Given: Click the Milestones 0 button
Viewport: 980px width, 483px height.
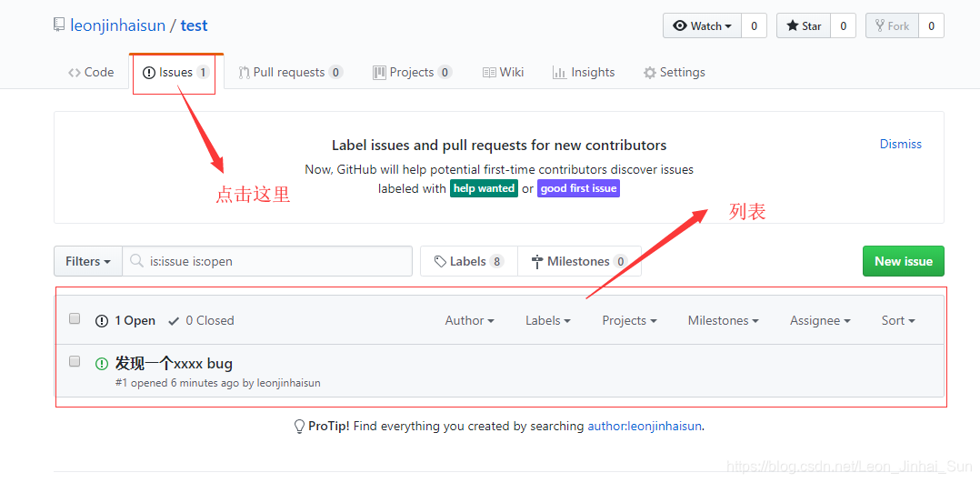Looking at the screenshot, I should point(579,261).
